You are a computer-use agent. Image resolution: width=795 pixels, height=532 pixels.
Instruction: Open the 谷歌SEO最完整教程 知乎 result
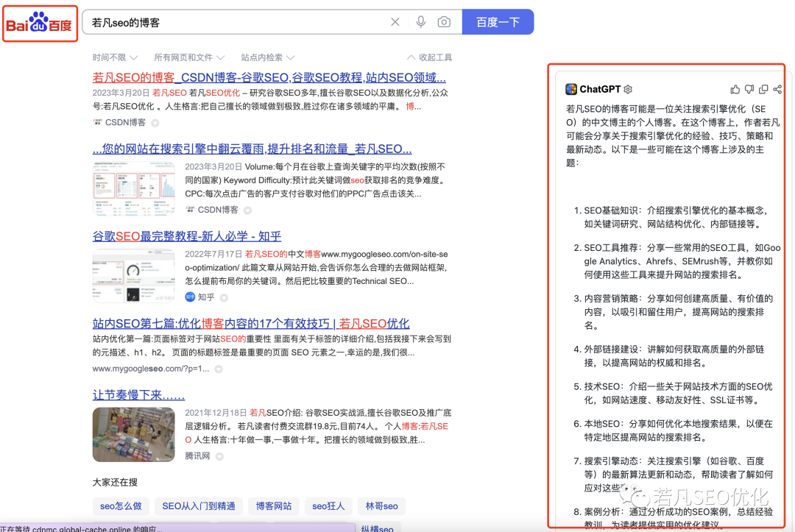(187, 236)
